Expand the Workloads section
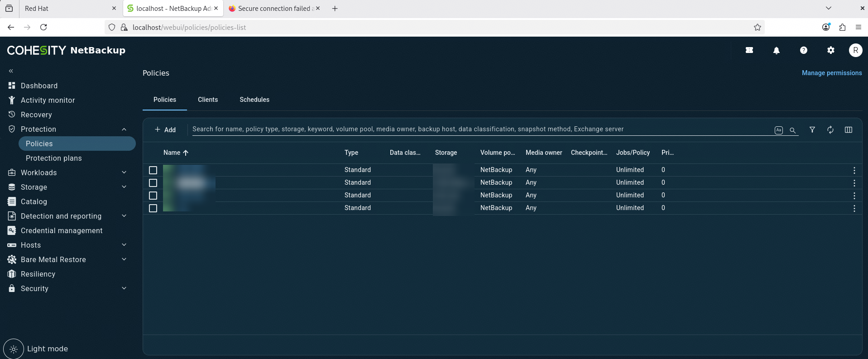This screenshot has width=868, height=359. (x=124, y=172)
